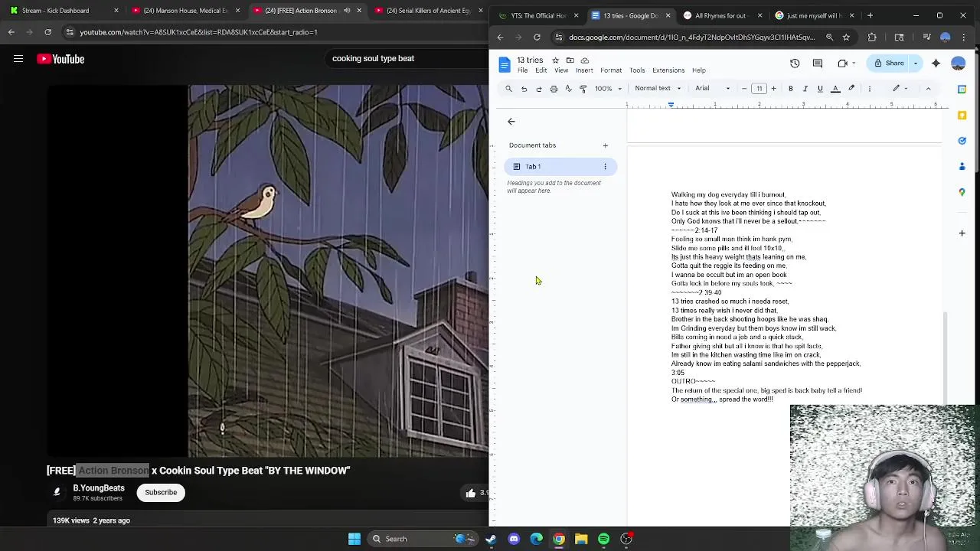Open the B.YoungBeats channel name link
Image resolution: width=980 pixels, height=551 pixels.
coord(99,488)
